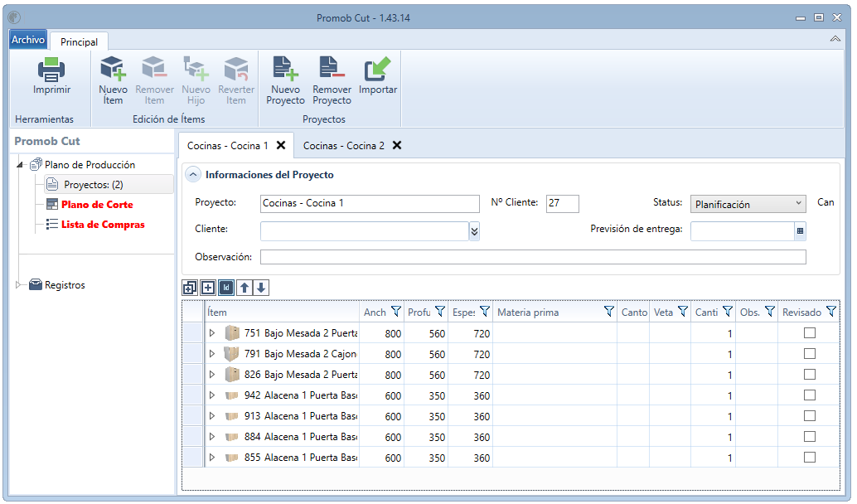Click the Proyecto name field
The width and height of the screenshot is (857, 504).
[x=370, y=203]
